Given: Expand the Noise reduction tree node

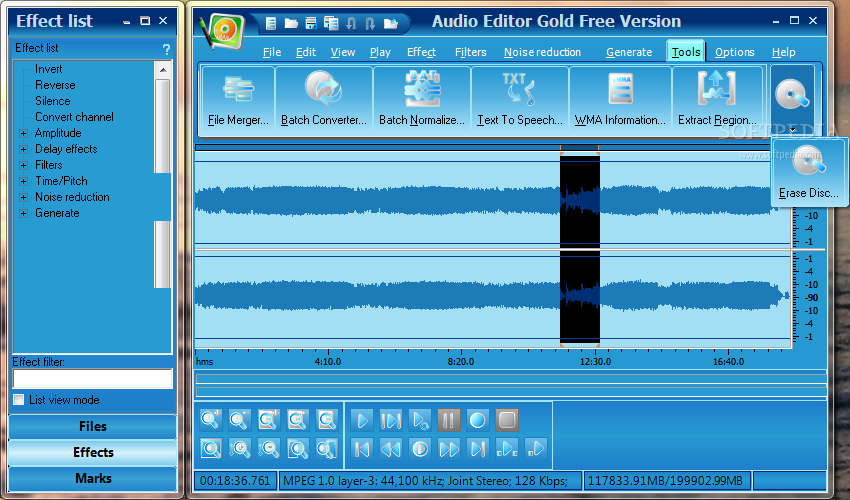Looking at the screenshot, I should [23, 197].
